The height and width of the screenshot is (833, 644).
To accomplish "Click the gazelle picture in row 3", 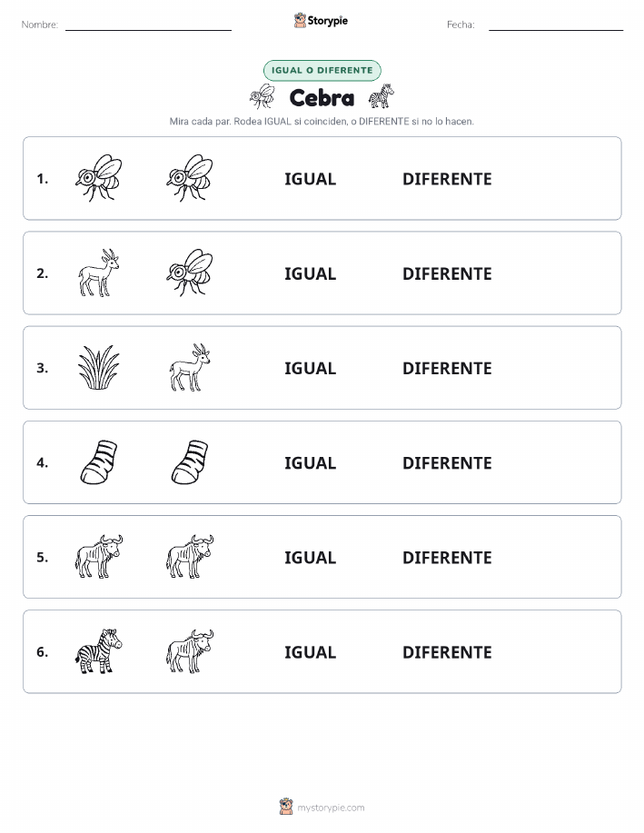I will [x=190, y=367].
